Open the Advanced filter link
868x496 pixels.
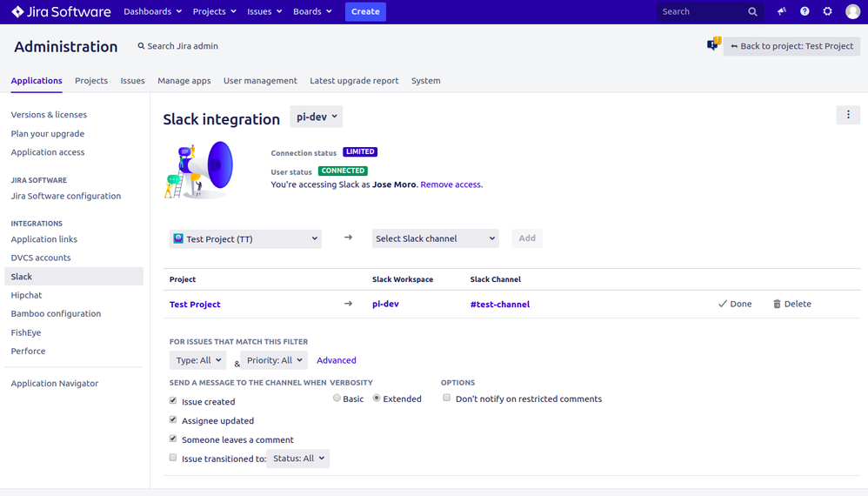tap(336, 360)
